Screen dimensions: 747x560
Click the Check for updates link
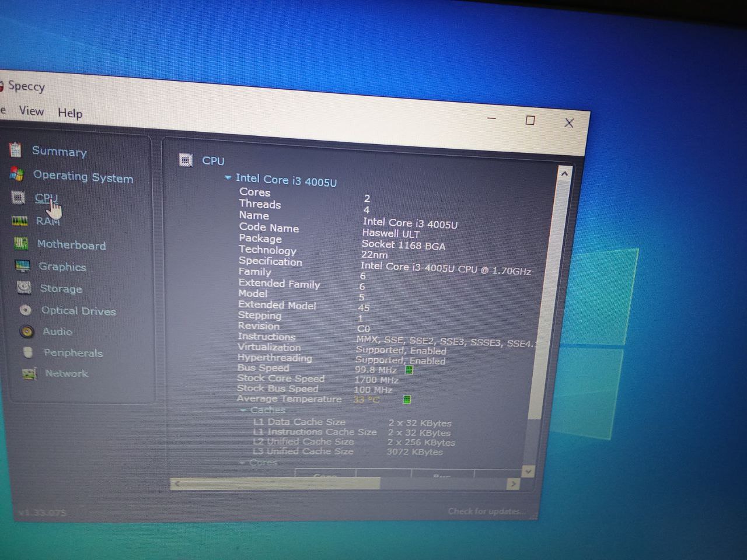click(x=486, y=512)
